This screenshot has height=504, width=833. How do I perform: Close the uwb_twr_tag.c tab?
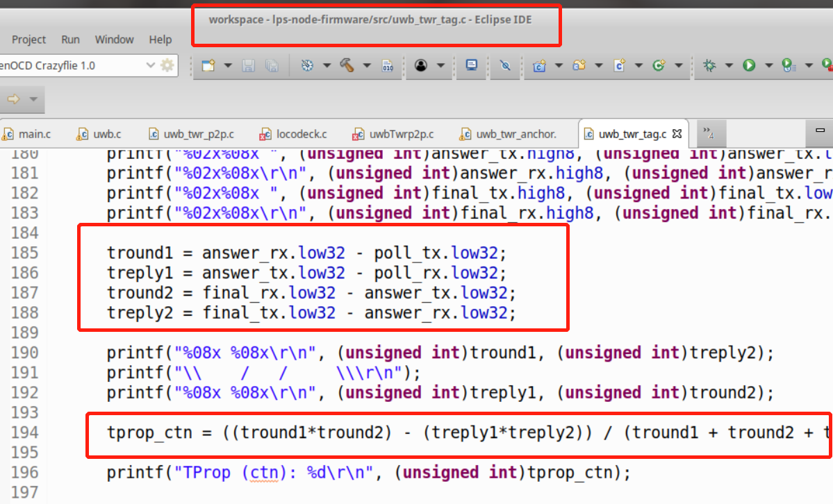[677, 134]
